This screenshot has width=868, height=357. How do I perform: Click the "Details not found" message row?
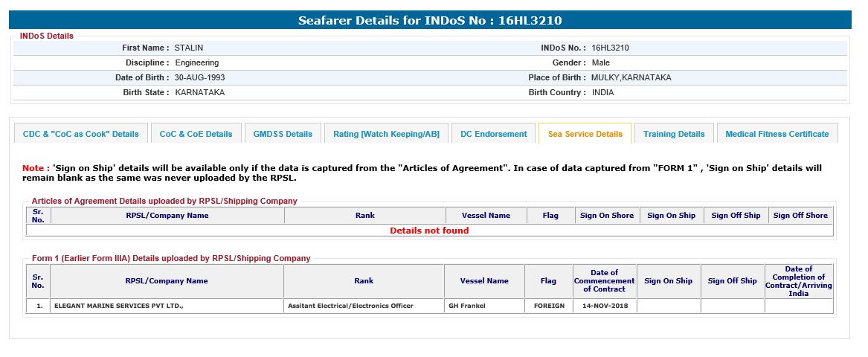pos(429,231)
